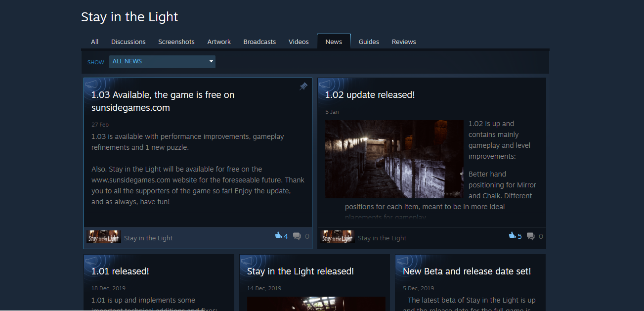This screenshot has height=311, width=644.
Task: Click the like count 4 on 1.03 post
Action: tap(286, 236)
